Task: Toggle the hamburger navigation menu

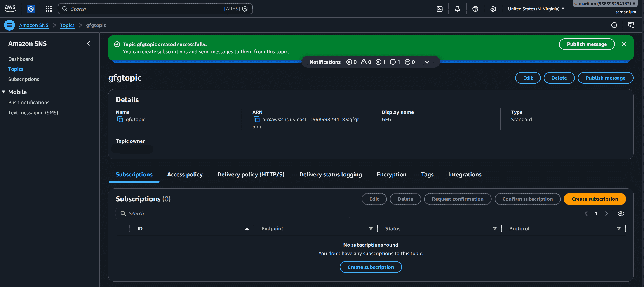Action: click(x=9, y=25)
